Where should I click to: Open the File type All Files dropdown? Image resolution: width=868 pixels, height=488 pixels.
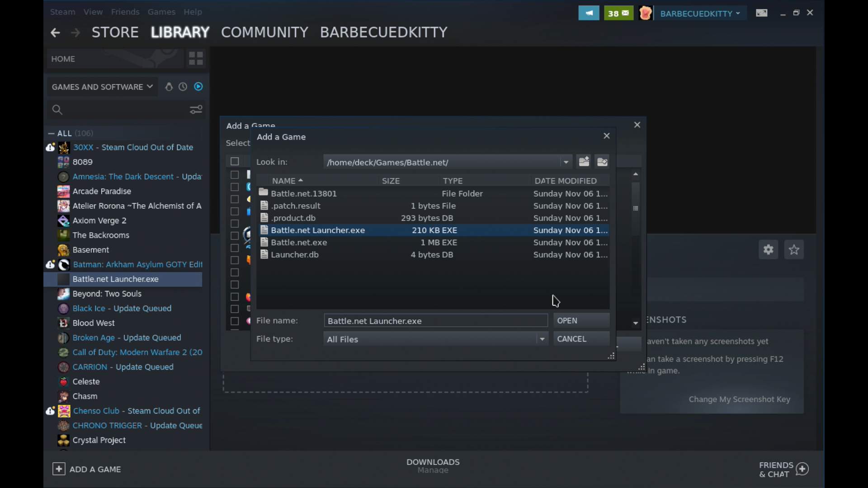click(x=542, y=339)
